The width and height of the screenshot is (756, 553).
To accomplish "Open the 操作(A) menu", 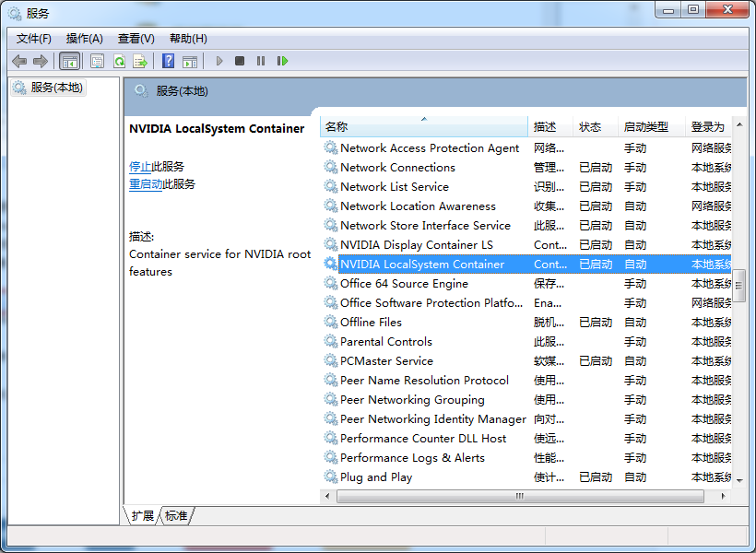I will [85, 39].
